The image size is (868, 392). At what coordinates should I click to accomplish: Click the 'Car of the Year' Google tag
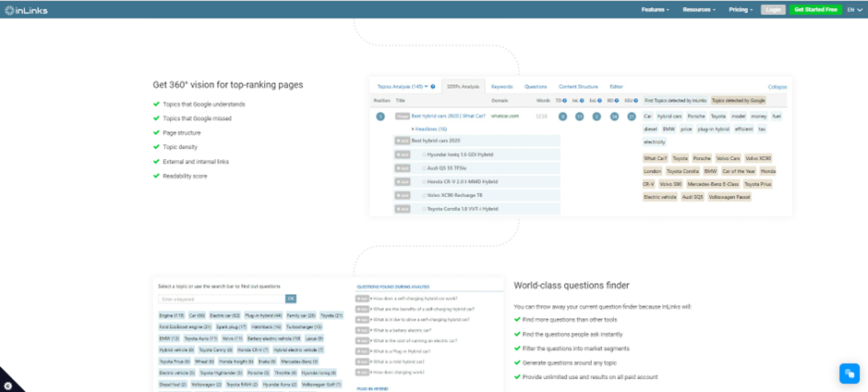(x=739, y=171)
